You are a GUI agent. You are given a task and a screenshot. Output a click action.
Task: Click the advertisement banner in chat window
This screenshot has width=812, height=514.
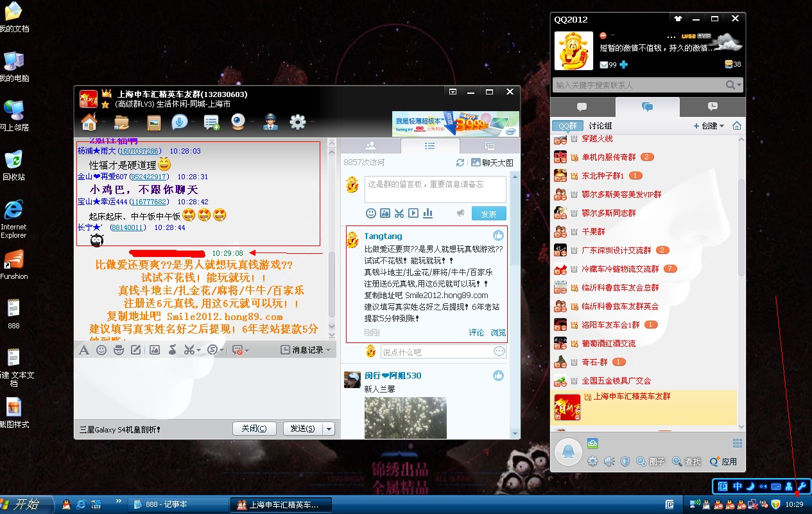click(456, 123)
